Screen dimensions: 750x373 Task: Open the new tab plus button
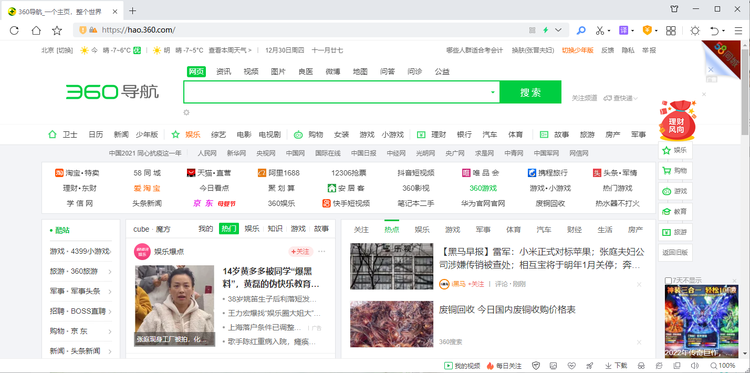tap(133, 11)
